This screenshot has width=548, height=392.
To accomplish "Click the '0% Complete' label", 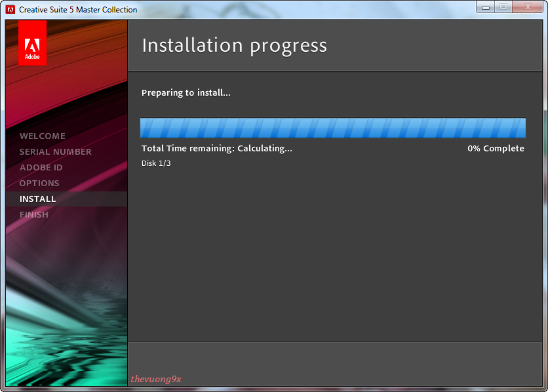I will click(x=496, y=149).
